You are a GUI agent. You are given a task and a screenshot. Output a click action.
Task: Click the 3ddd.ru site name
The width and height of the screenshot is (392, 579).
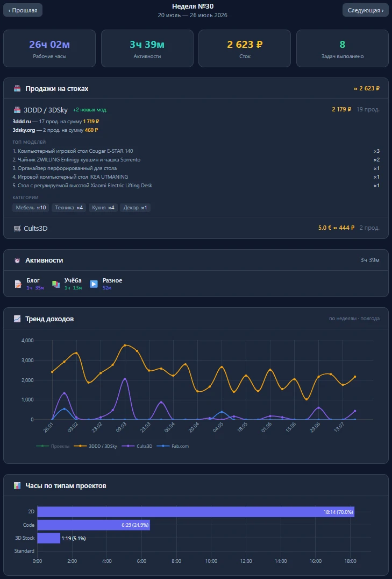coord(22,121)
